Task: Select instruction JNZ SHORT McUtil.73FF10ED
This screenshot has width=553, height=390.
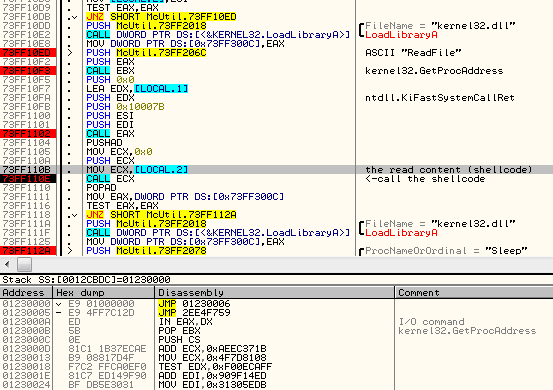Action: (x=161, y=17)
